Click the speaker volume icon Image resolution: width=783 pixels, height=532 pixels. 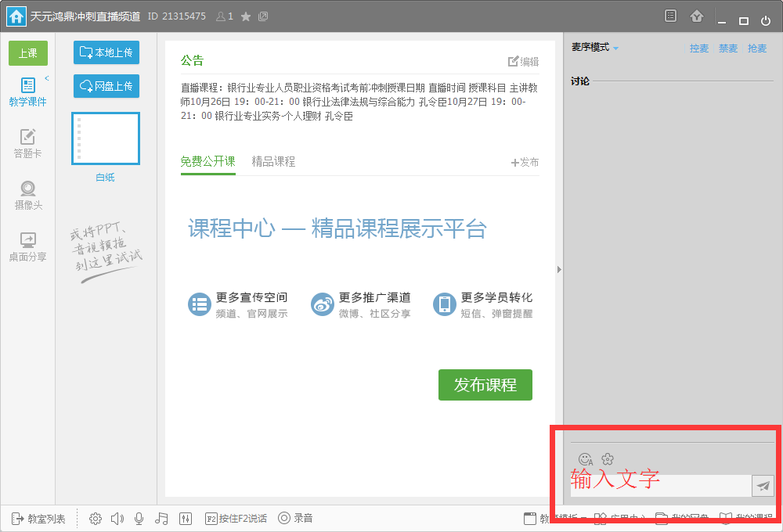pos(117,518)
